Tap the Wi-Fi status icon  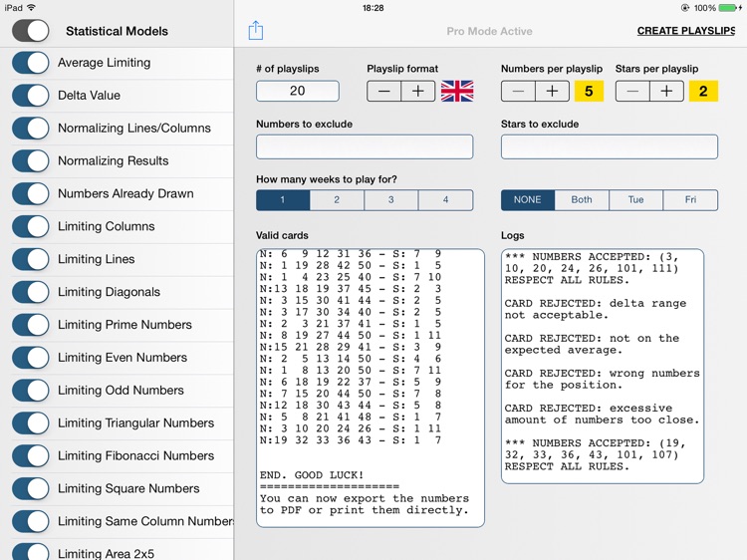[32, 8]
